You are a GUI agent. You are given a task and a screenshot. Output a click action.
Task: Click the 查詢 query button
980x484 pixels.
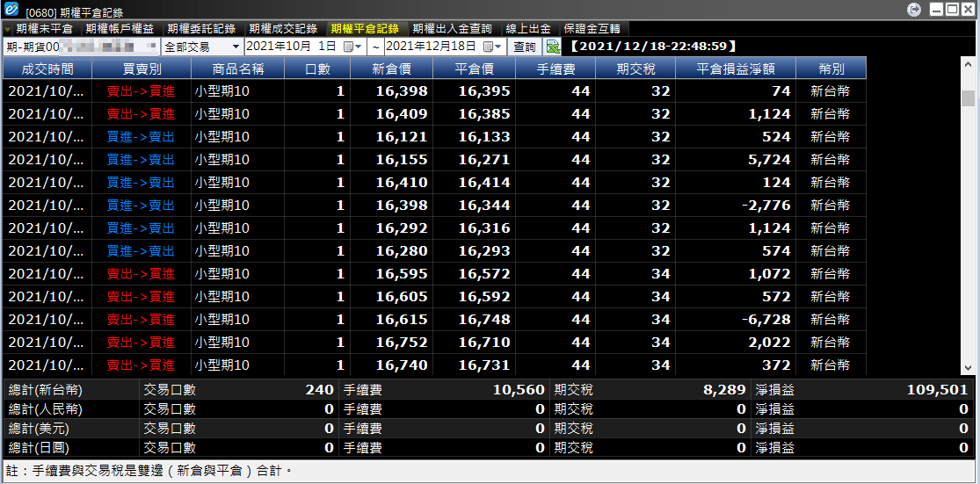[x=525, y=47]
